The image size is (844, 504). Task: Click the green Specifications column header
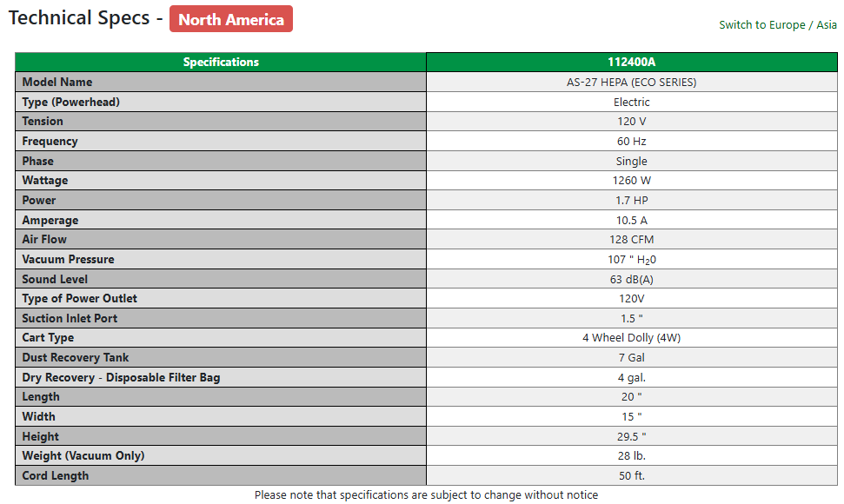point(221,62)
